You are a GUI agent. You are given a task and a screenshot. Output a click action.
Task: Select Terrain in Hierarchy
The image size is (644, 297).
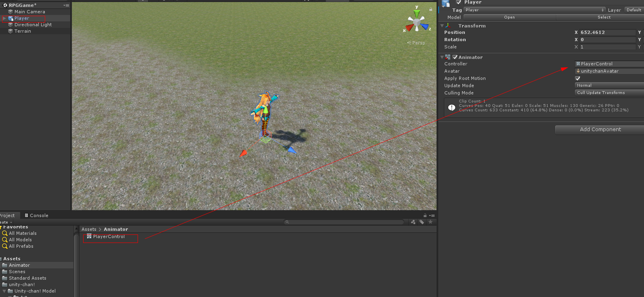[23, 31]
